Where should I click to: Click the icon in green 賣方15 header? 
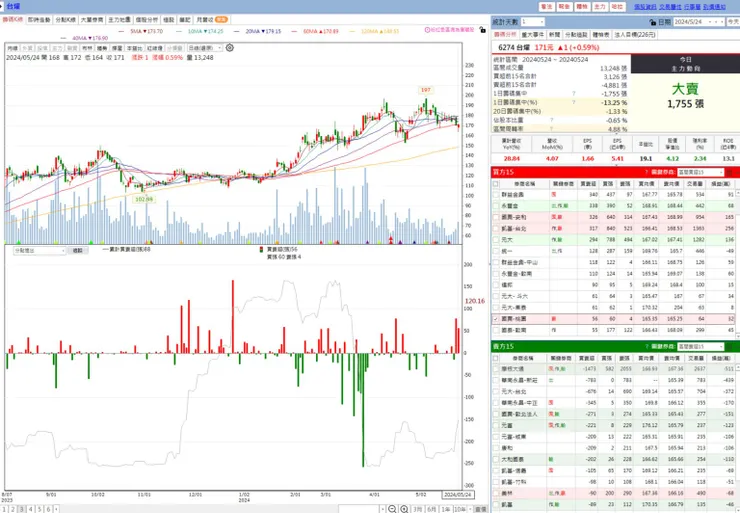point(730,346)
